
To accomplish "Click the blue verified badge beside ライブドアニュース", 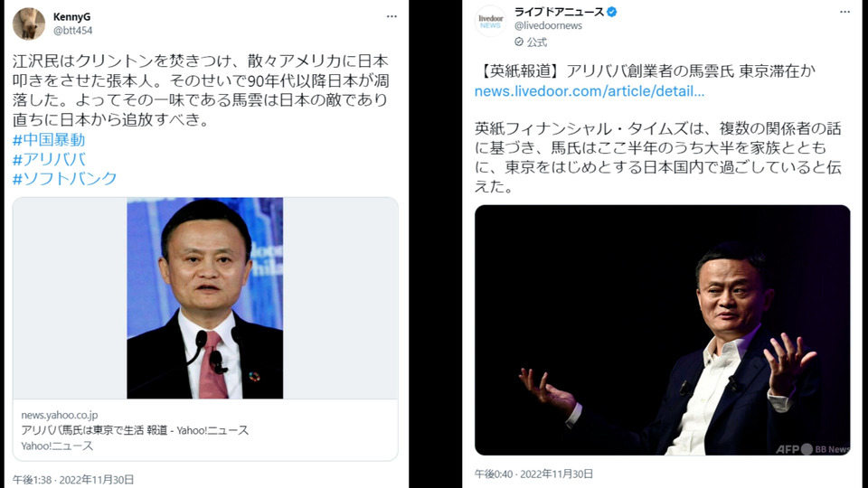I will pos(612,12).
